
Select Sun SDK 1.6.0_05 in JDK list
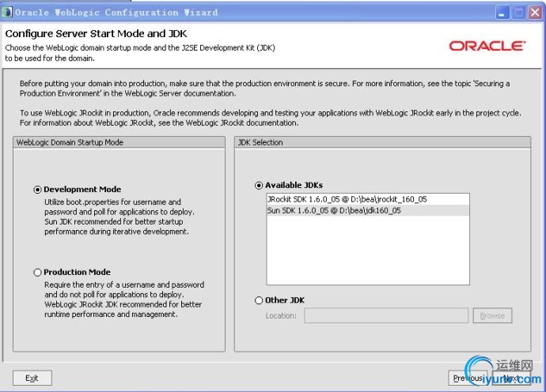pos(368,210)
